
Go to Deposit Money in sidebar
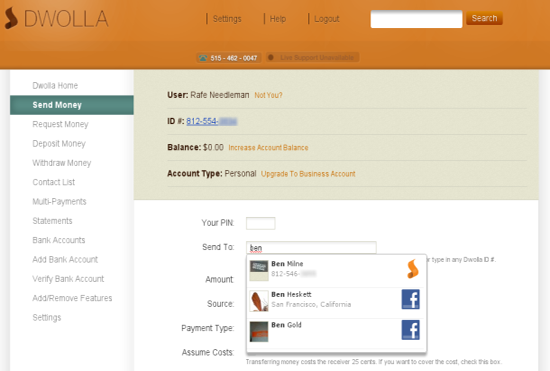[x=59, y=143]
